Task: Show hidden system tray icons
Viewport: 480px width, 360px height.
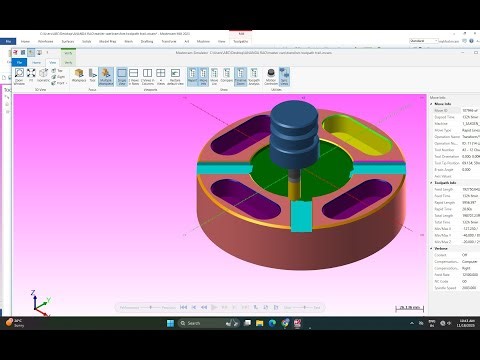Action: (x=412, y=323)
